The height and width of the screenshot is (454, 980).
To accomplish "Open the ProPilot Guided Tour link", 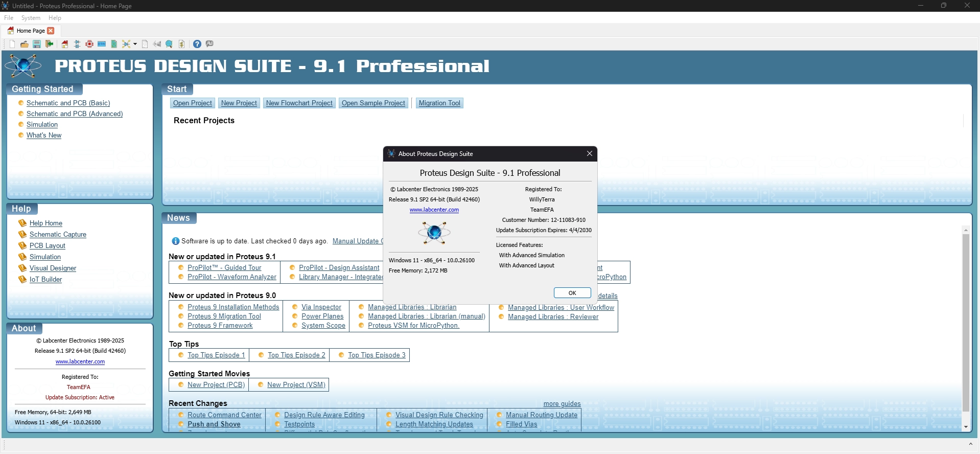I will (x=224, y=268).
